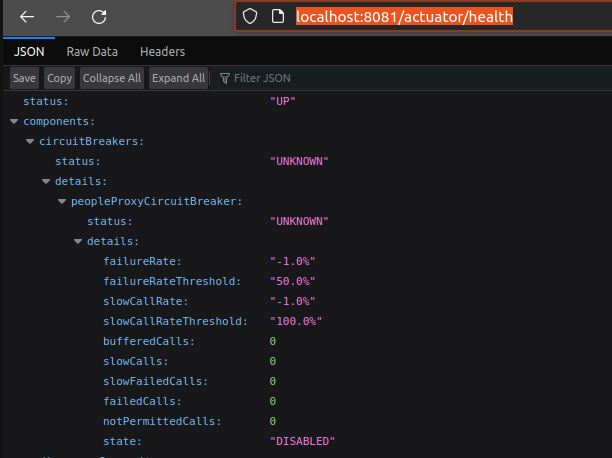The image size is (612, 458).
Task: Select the "50.0%" value
Action: tap(292, 281)
